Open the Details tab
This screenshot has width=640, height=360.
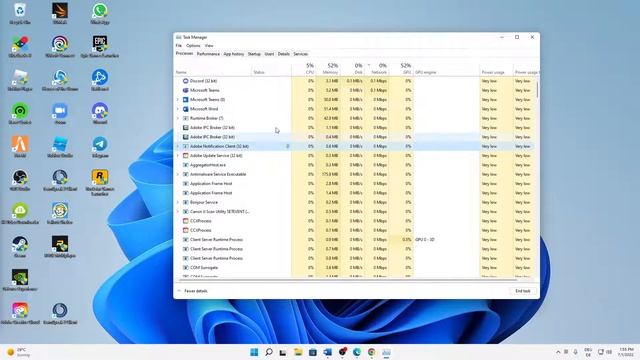pos(284,54)
